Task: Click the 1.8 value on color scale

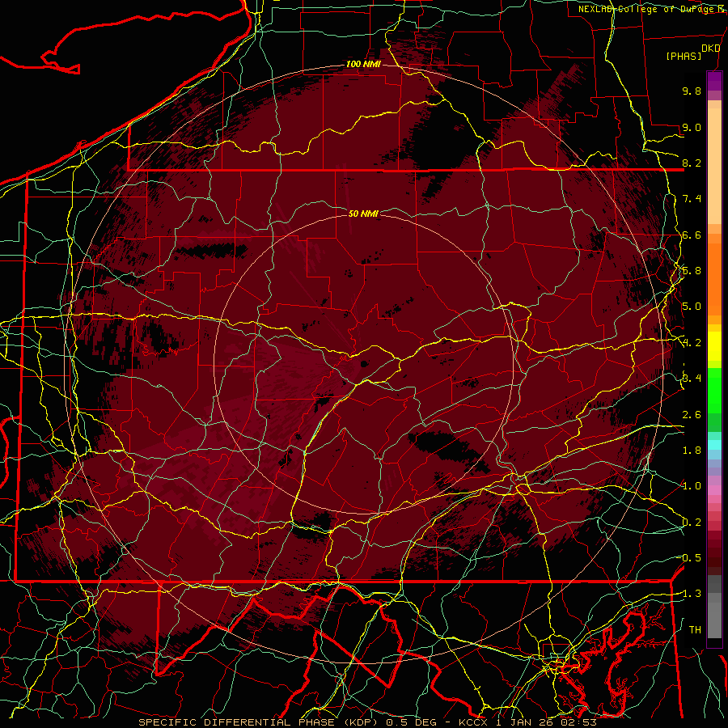Action: 692,451
